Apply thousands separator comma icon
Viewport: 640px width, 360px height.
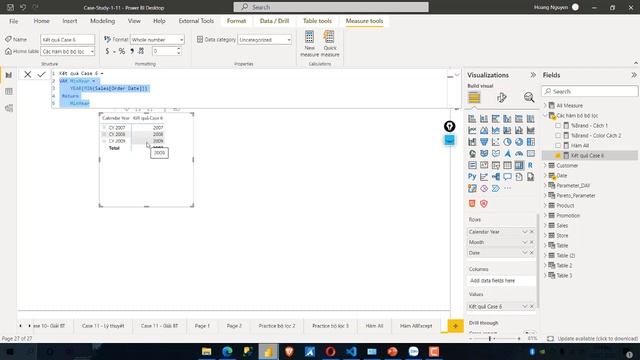click(x=132, y=51)
